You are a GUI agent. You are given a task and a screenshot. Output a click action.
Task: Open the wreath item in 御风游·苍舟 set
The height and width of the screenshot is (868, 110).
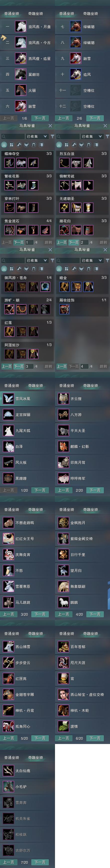(x=45, y=287)
